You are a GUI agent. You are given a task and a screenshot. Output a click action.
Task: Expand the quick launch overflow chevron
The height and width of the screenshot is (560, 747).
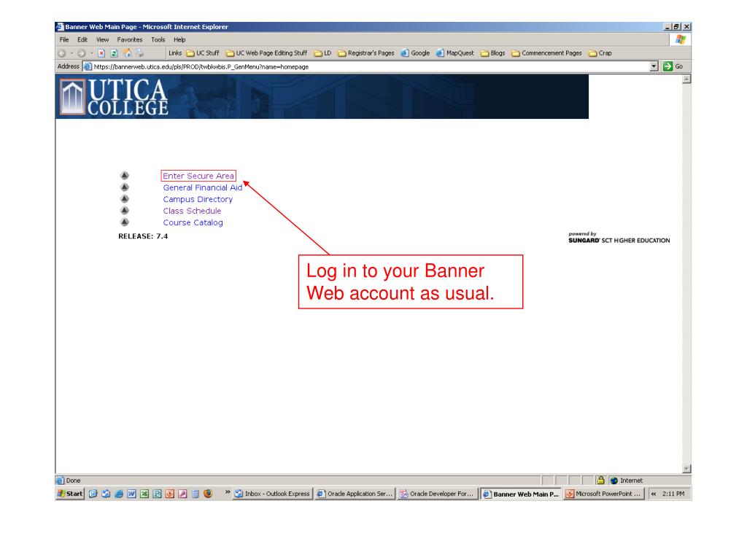tap(228, 492)
